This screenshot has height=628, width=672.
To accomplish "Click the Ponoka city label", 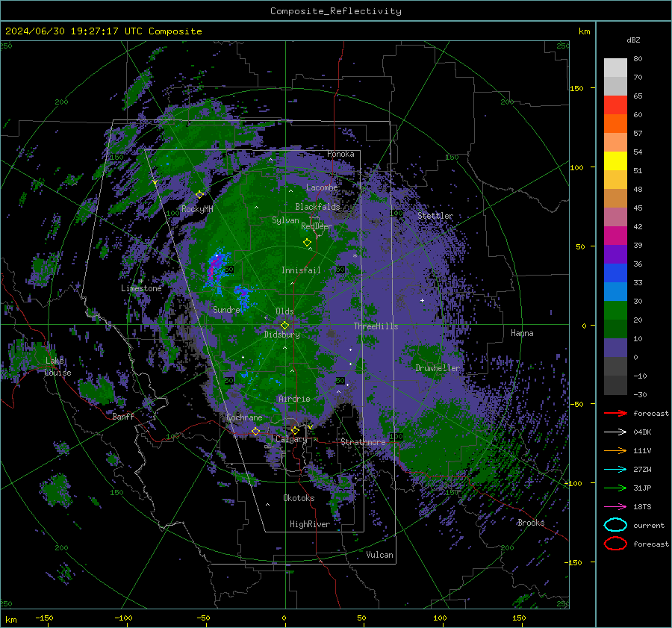I will tap(340, 154).
